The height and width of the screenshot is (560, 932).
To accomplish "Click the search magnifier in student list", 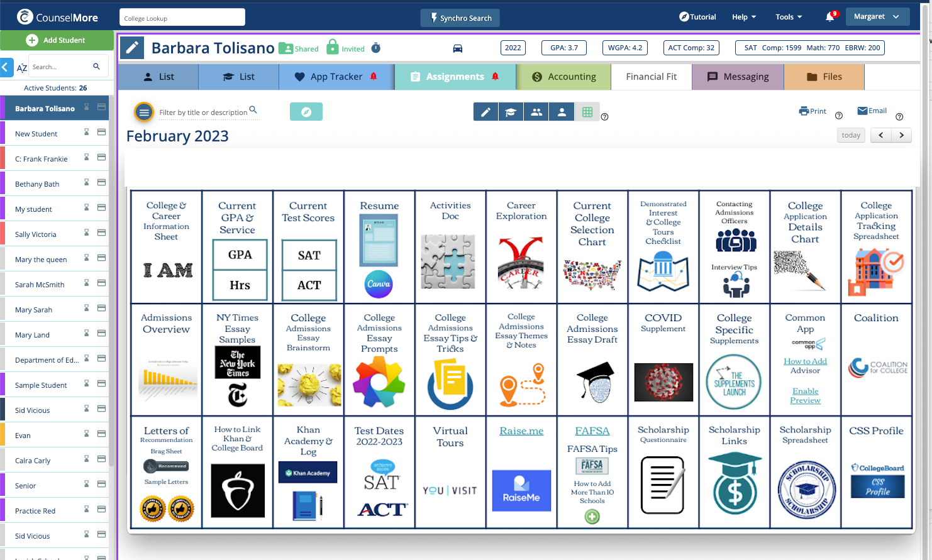I will (96, 66).
